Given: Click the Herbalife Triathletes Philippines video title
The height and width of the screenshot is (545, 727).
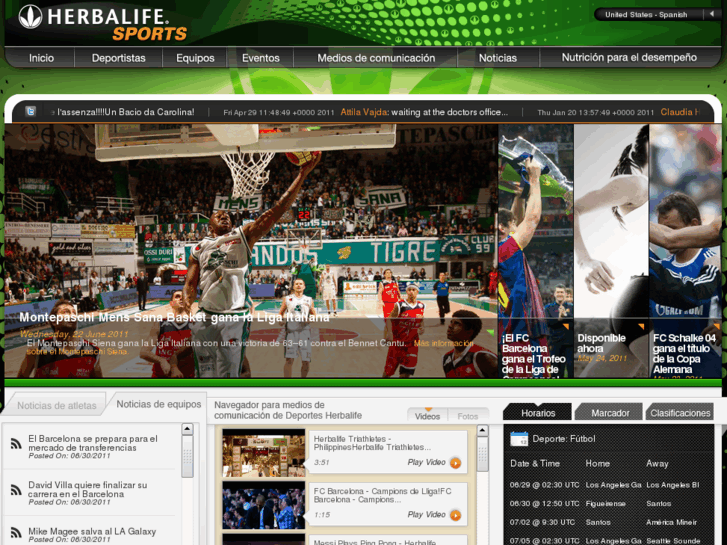Looking at the screenshot, I should pos(372,443).
